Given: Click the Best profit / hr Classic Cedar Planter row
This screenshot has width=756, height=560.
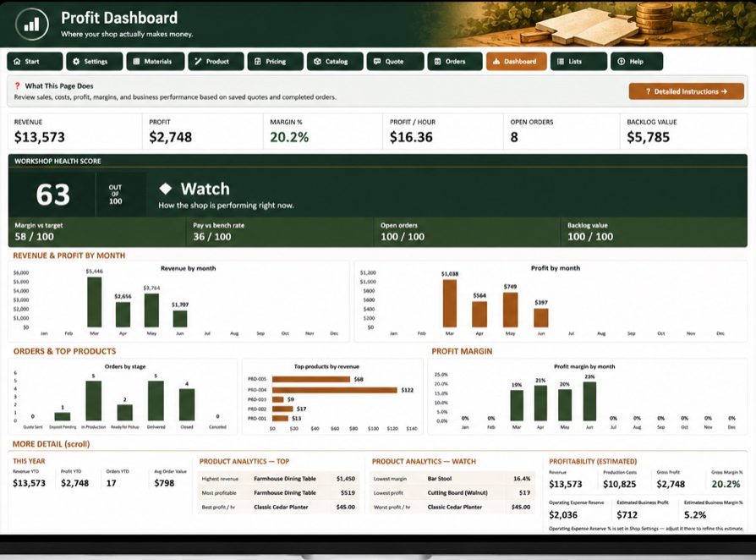Looking at the screenshot, I should (278, 507).
